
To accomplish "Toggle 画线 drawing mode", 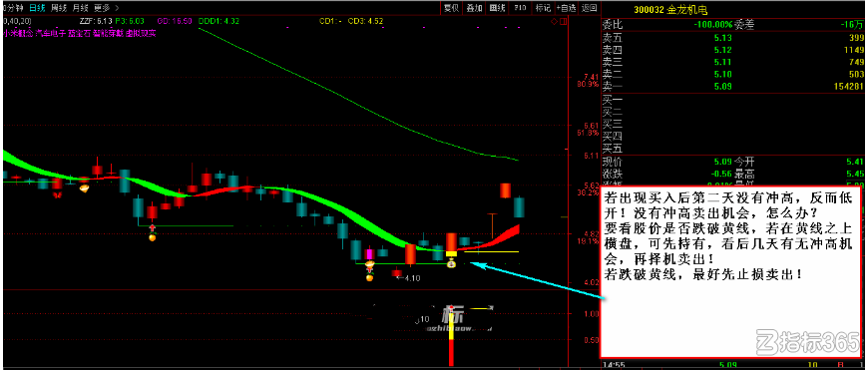I will pyautogui.click(x=498, y=8).
